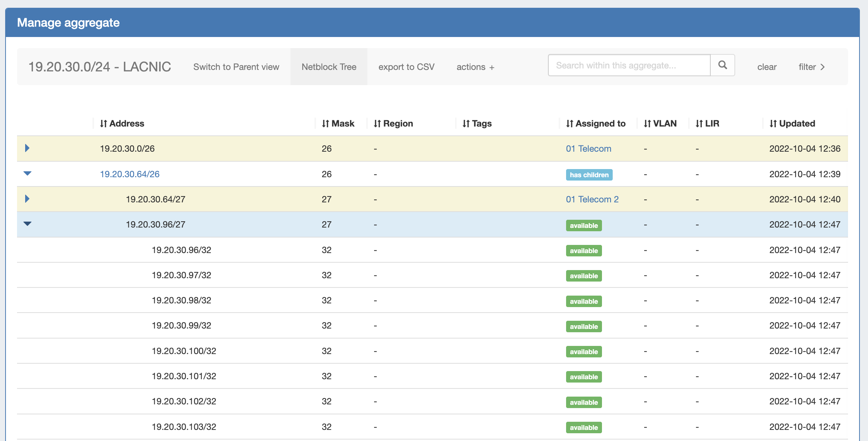868x441 pixels.
Task: Expand the 19.20.30.64/27 row
Action: (27, 199)
